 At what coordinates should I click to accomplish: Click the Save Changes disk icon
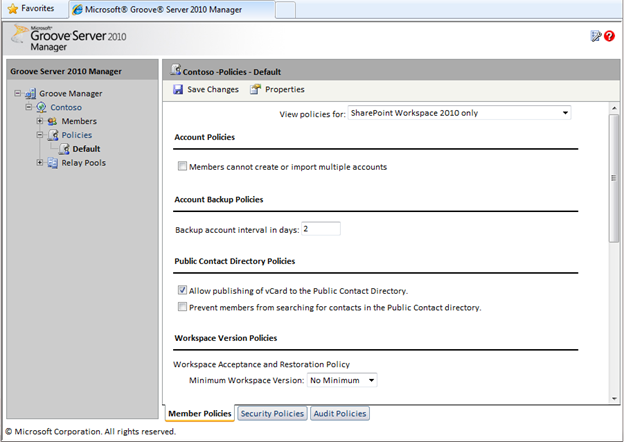[x=178, y=90]
